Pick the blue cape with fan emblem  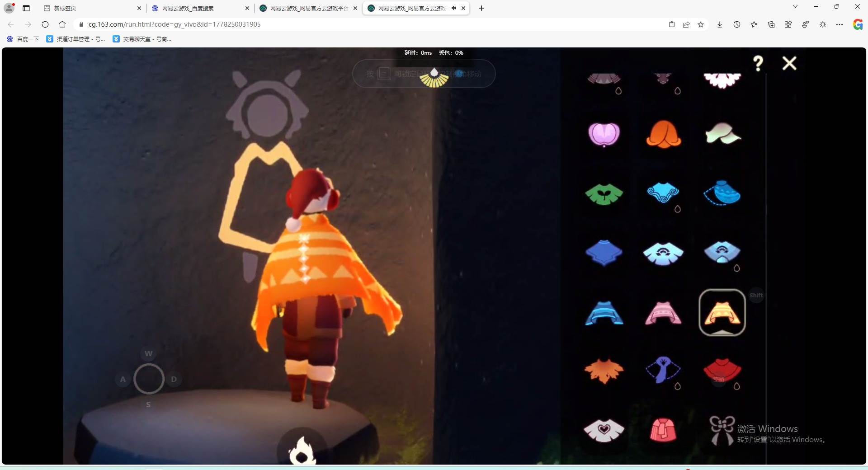pyautogui.click(x=722, y=252)
